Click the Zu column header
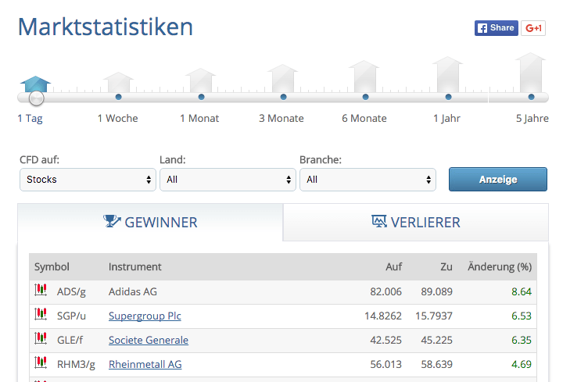 [446, 266]
